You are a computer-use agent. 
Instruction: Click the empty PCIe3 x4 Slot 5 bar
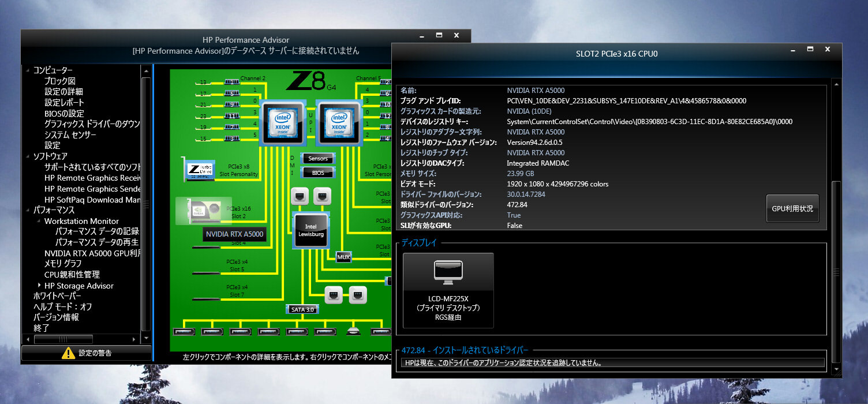(x=207, y=275)
